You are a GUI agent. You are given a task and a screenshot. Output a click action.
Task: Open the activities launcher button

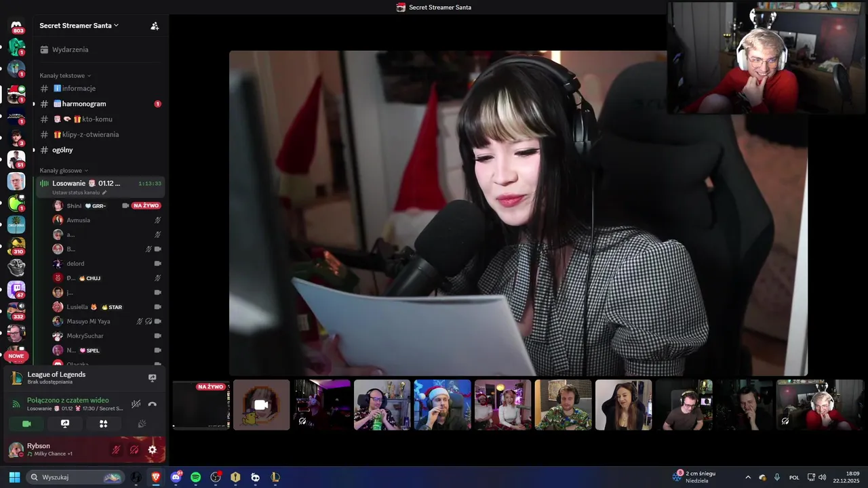(103, 424)
